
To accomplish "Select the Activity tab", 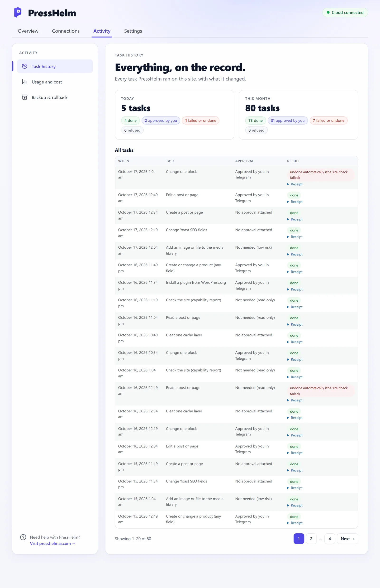I will [102, 31].
